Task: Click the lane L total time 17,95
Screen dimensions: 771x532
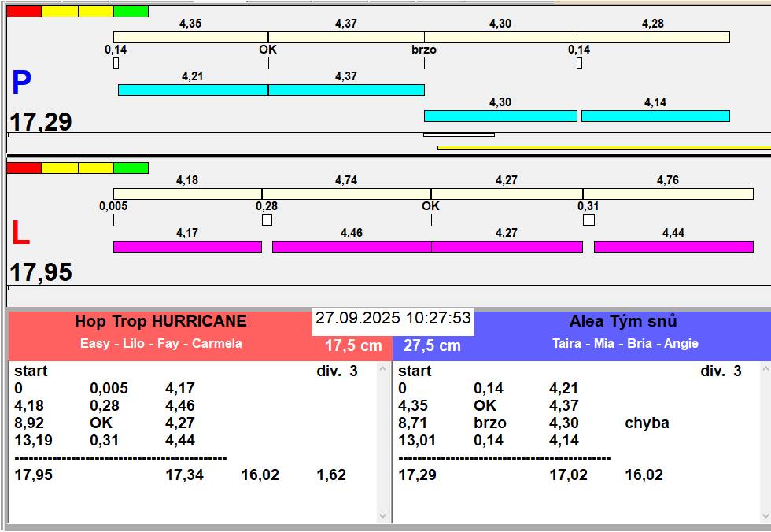Action: coord(41,272)
